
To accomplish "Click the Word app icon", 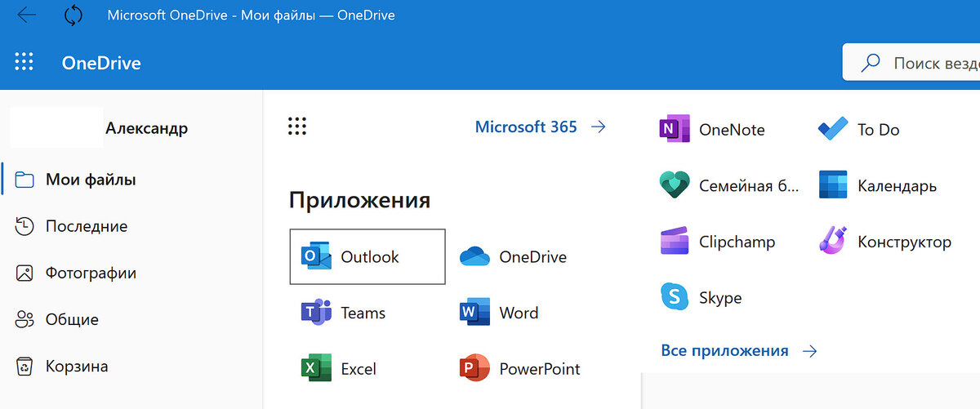I will click(x=474, y=313).
